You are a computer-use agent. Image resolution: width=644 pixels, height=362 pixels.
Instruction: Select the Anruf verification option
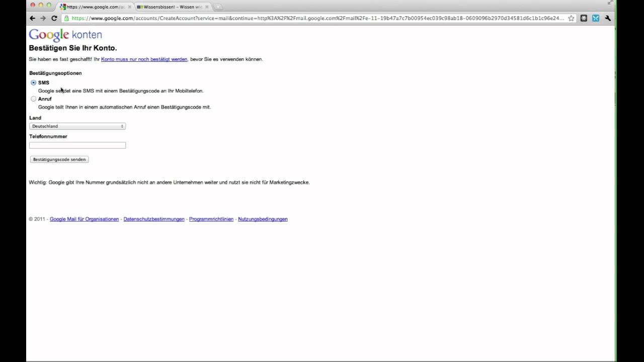click(34, 99)
